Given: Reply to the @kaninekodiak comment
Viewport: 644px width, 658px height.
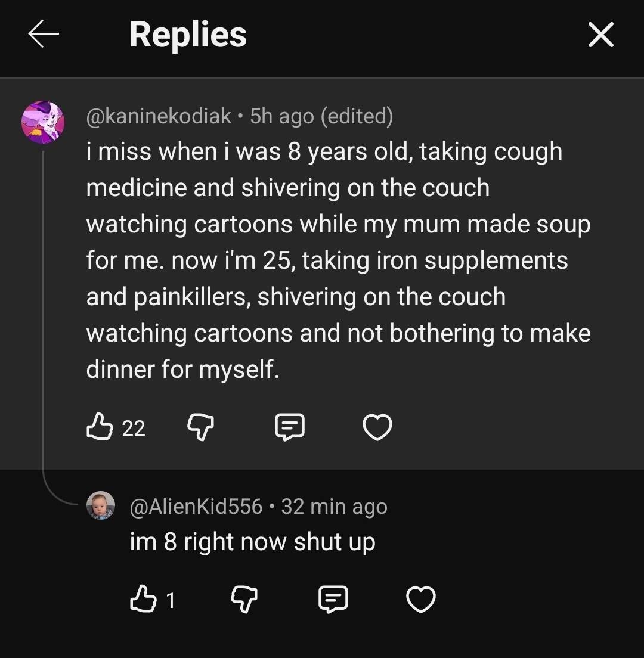Looking at the screenshot, I should coord(289,427).
